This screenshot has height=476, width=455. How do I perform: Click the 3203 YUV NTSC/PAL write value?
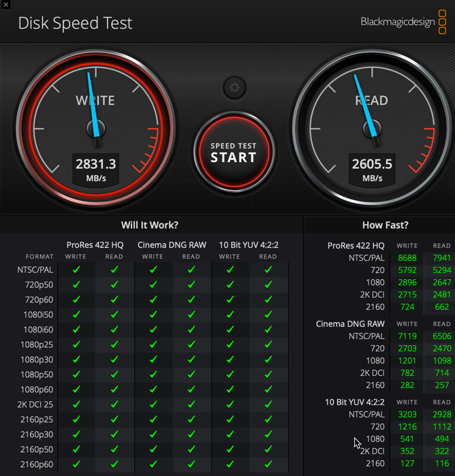click(x=407, y=415)
